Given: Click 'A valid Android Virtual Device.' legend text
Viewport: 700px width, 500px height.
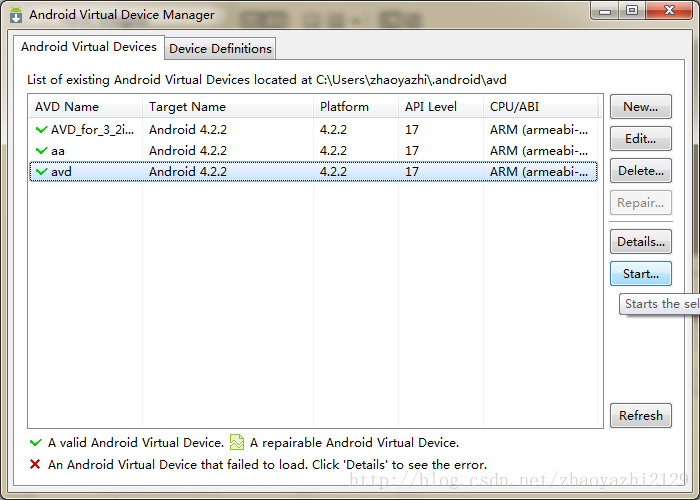Looking at the screenshot, I should (x=136, y=442).
